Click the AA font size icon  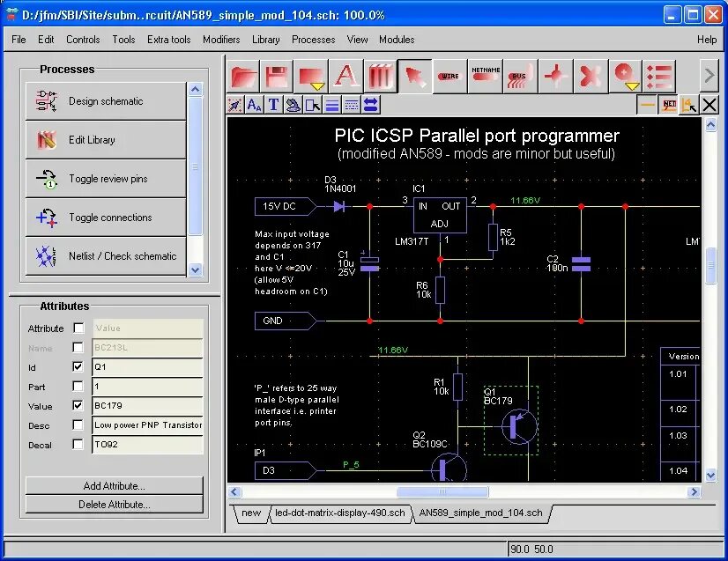coord(255,105)
